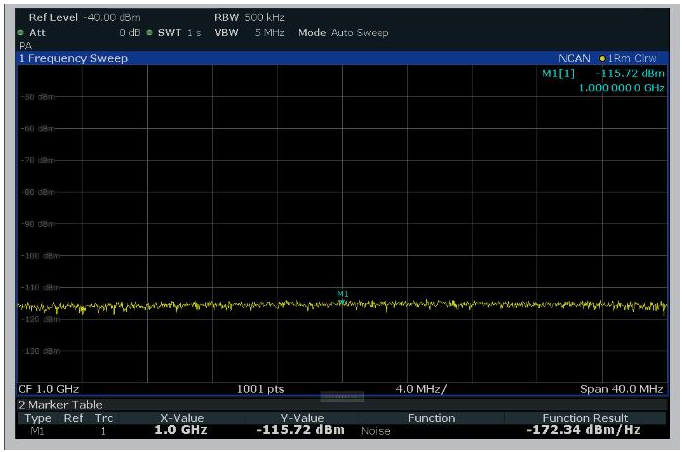Click the X-Value 1.0 GHz cell
This screenshot has height=452, width=682.
(182, 430)
